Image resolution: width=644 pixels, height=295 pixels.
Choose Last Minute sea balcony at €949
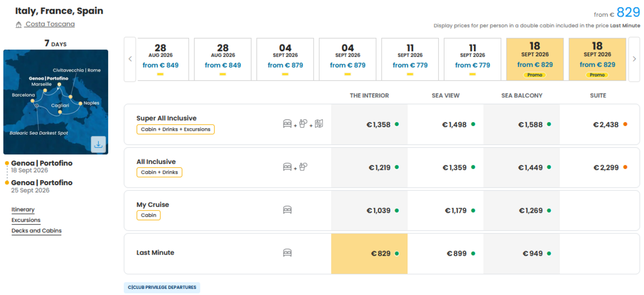click(x=522, y=254)
